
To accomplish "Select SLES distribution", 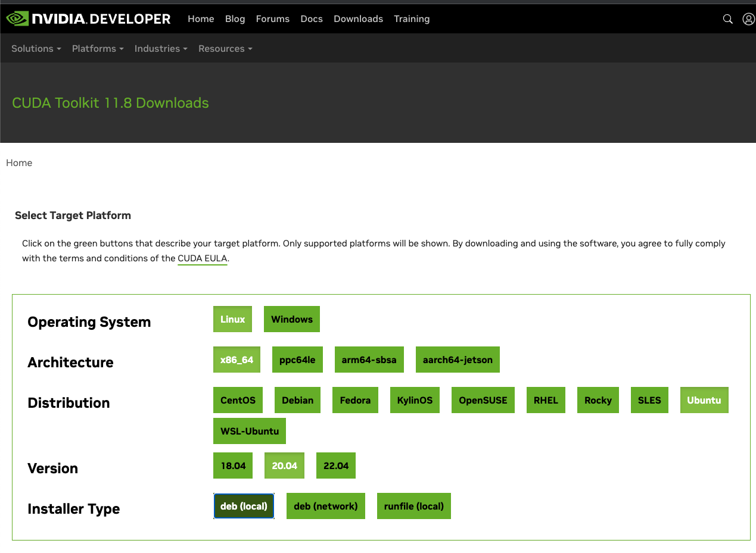I will [x=649, y=400].
